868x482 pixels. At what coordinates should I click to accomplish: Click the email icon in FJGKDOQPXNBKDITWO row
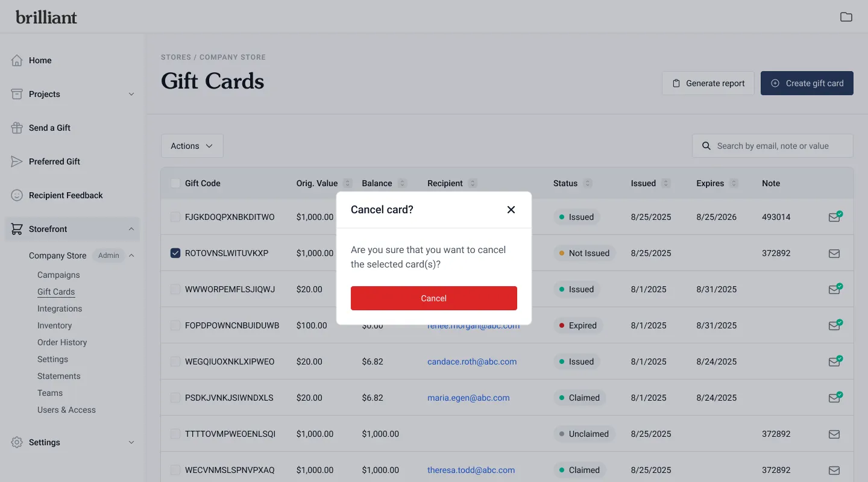(x=835, y=217)
